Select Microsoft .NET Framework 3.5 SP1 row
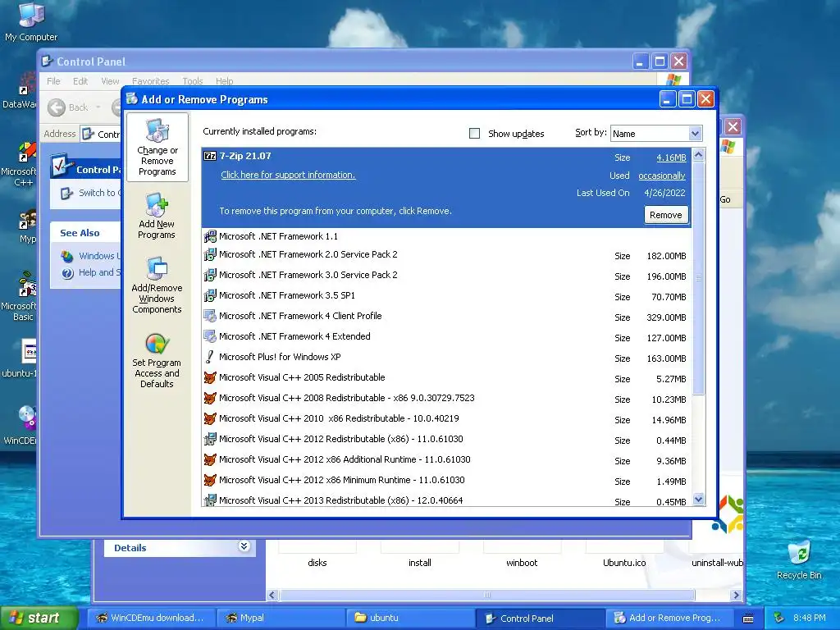Screen dimensions: 840x630 click(447, 295)
